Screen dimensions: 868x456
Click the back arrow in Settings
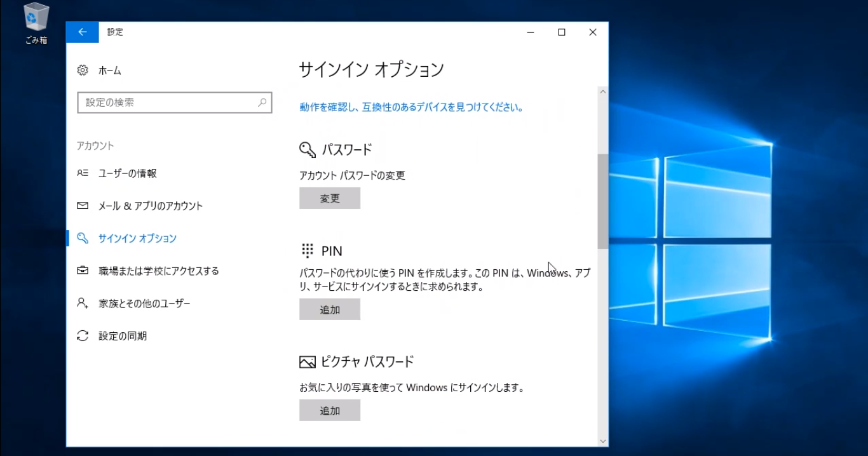click(83, 32)
